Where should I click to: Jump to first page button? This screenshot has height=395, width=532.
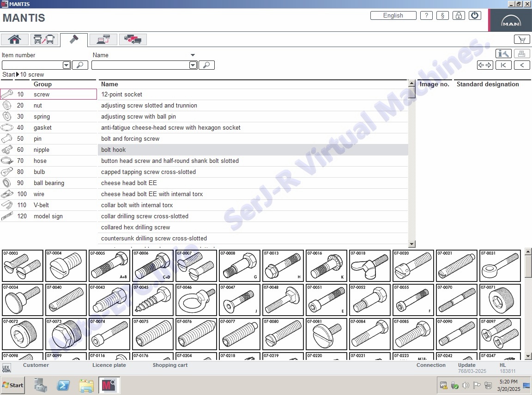pyautogui.click(x=503, y=65)
